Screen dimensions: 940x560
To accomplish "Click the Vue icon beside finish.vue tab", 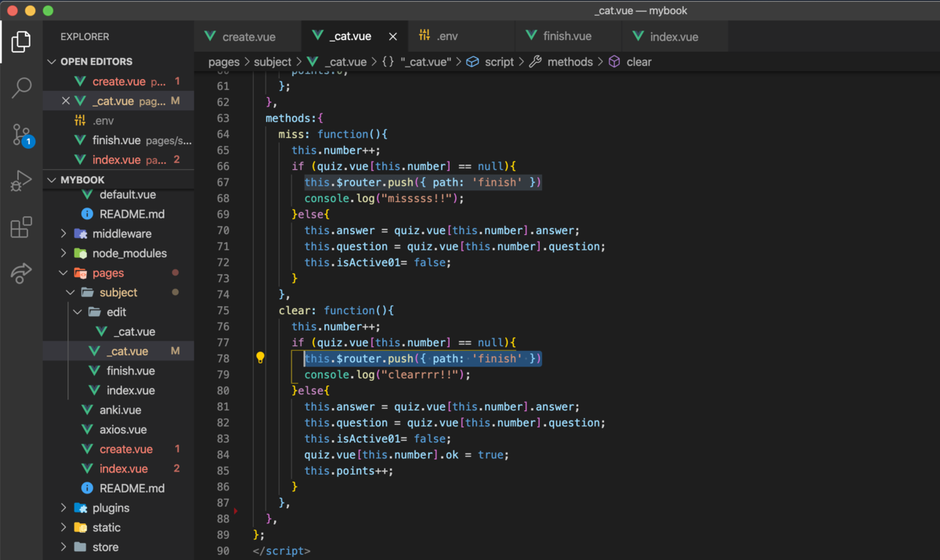I will (x=531, y=36).
